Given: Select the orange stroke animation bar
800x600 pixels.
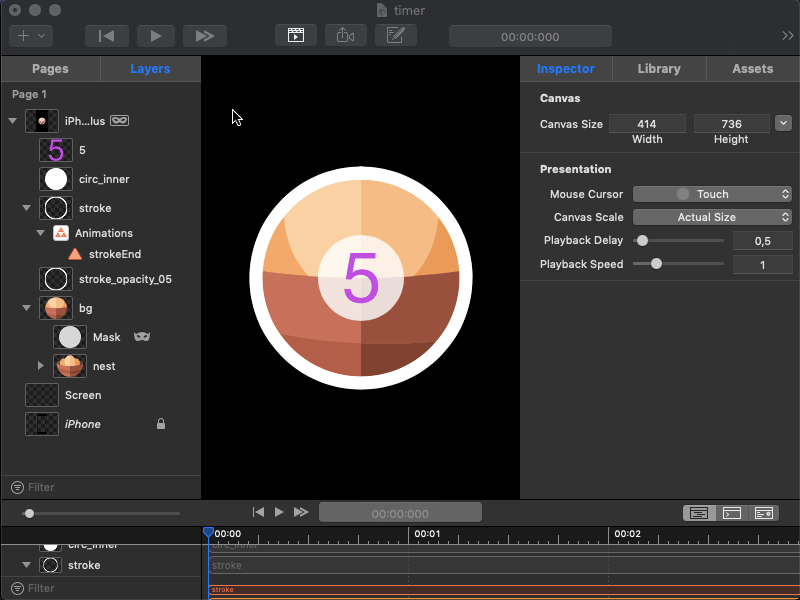Looking at the screenshot, I should point(504,590).
